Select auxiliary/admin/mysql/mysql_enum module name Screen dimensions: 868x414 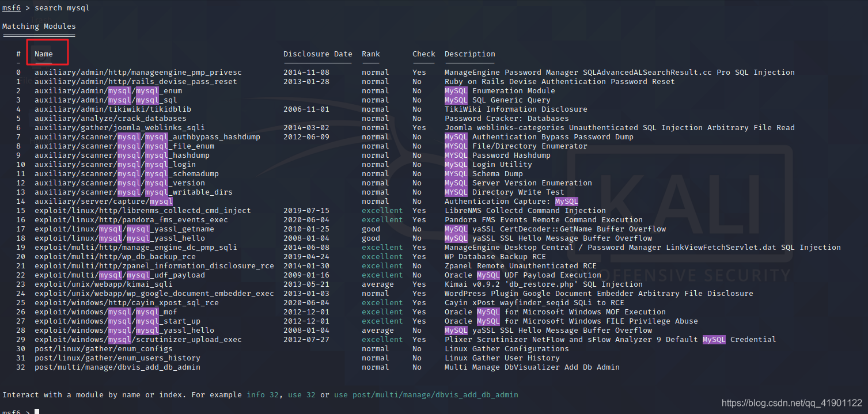108,91
